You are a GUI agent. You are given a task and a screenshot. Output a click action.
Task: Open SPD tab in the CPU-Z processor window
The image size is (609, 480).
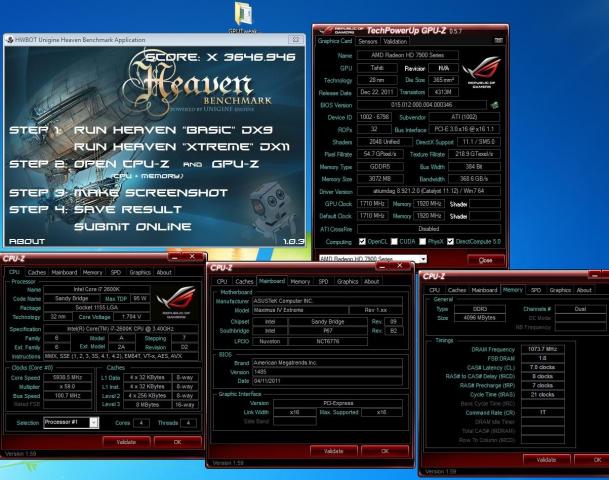[116, 272]
